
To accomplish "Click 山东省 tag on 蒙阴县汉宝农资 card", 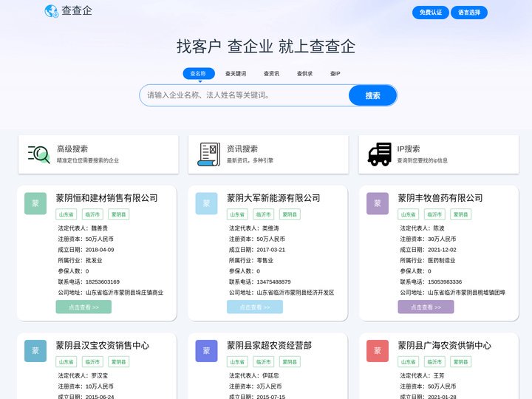I will (66, 362).
